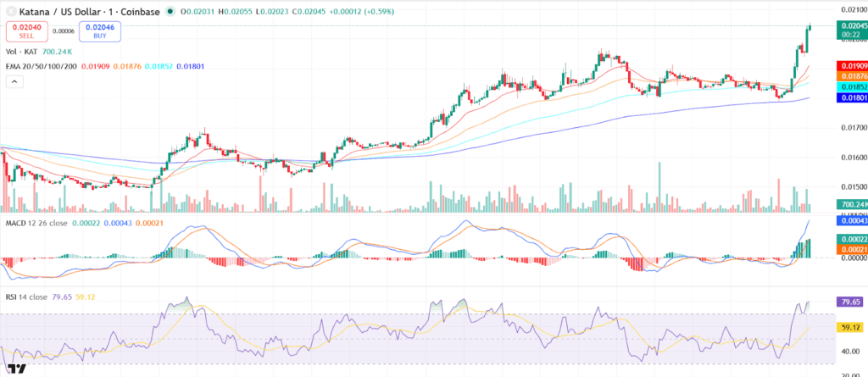Click the red SELL 0.02040 button
This screenshot has width=868, height=377.
(26, 31)
